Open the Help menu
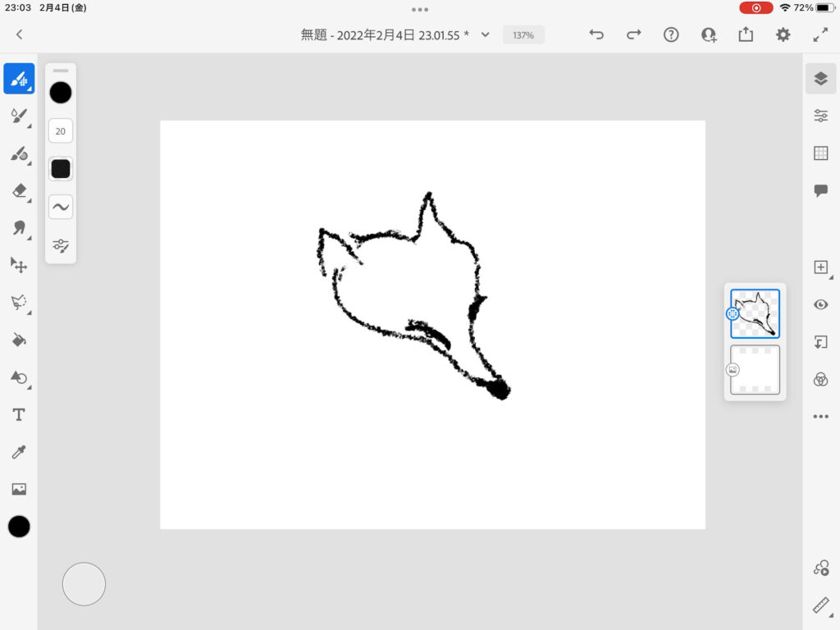Screen dimensions: 840x630 671,34
